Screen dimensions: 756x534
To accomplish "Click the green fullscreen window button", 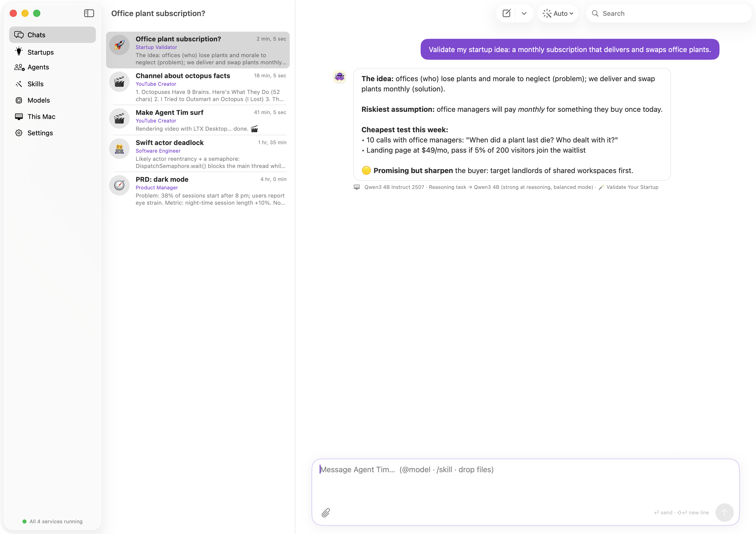I will 37,13.
